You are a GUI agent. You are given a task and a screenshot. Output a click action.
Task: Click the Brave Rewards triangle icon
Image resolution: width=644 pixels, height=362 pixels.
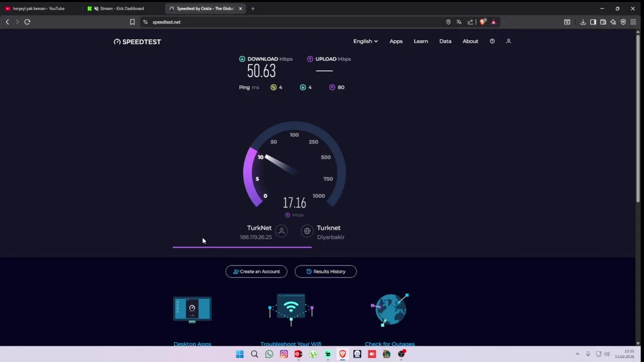[494, 22]
